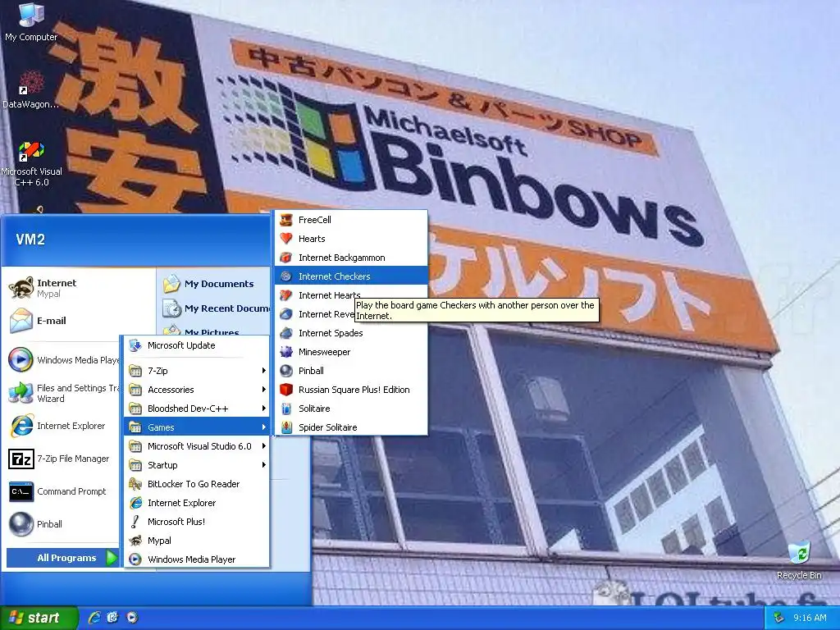Click the 7-Zip folder entry text
This screenshot has width=840, height=630.
point(157,371)
